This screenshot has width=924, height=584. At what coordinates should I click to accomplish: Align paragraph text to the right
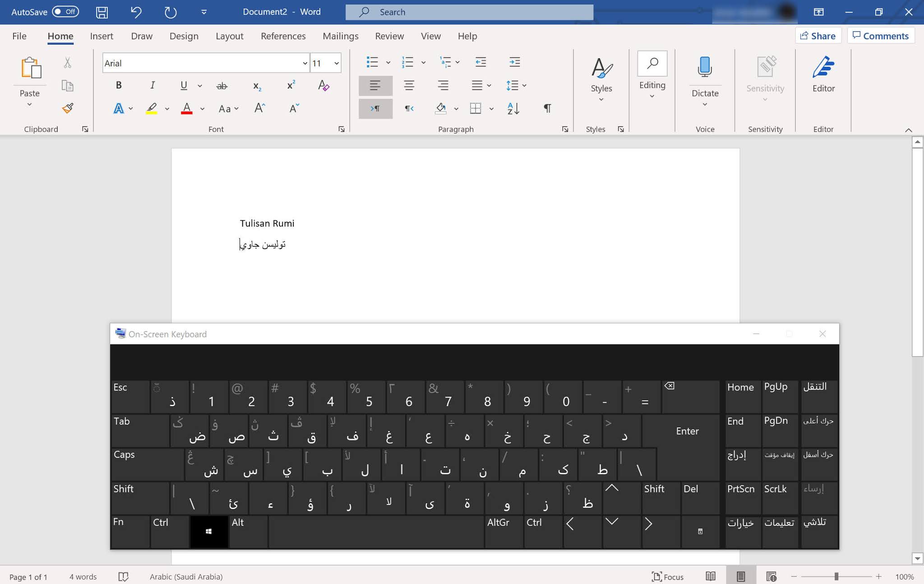(x=443, y=85)
